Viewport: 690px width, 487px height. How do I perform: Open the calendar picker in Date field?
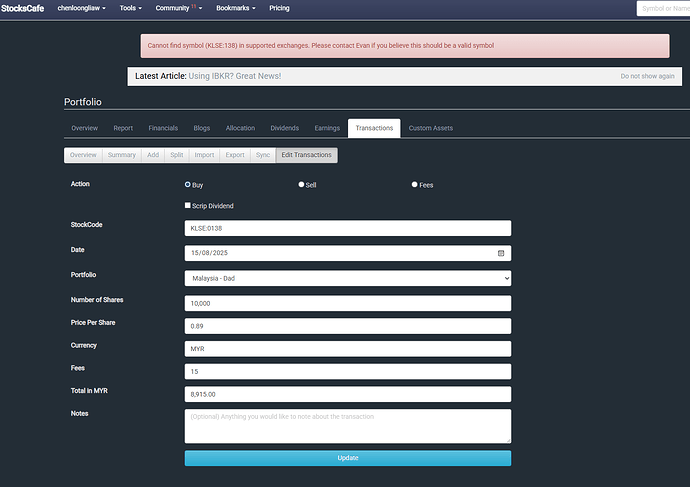[500, 253]
